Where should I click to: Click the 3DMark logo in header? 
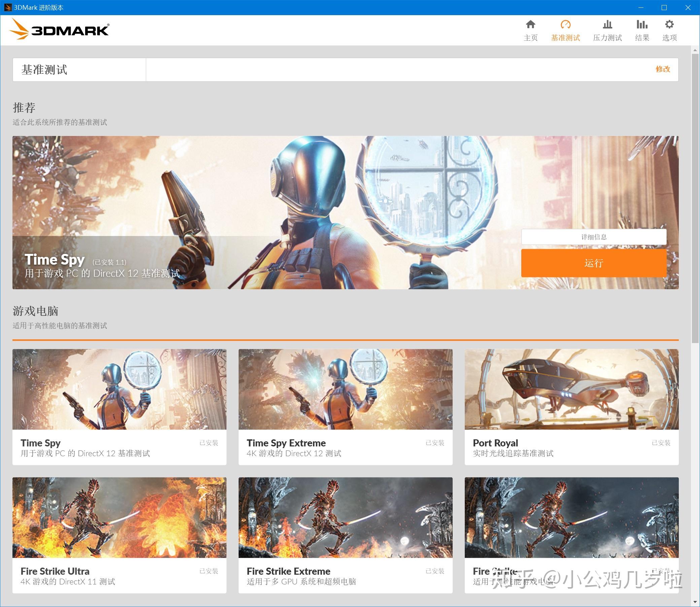point(60,30)
